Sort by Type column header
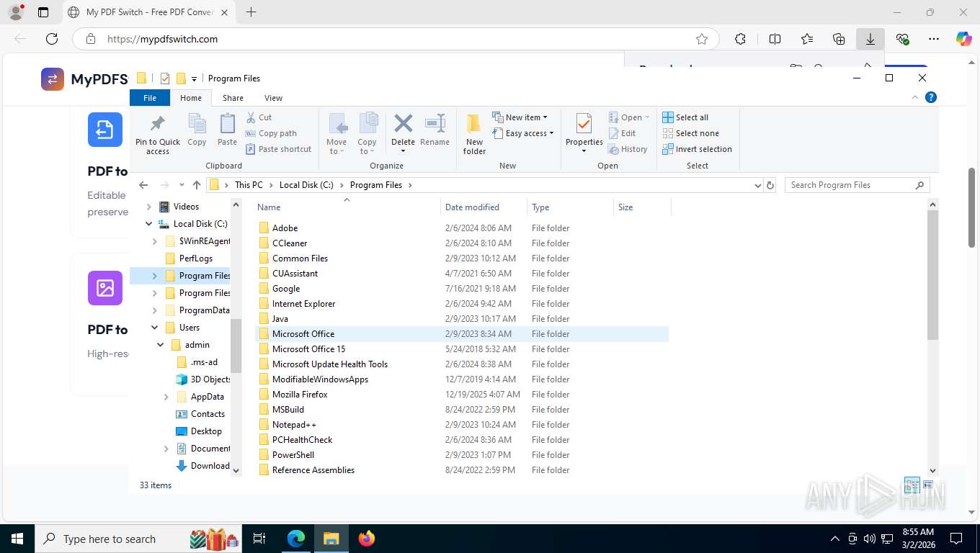The image size is (980, 553). pos(570,207)
